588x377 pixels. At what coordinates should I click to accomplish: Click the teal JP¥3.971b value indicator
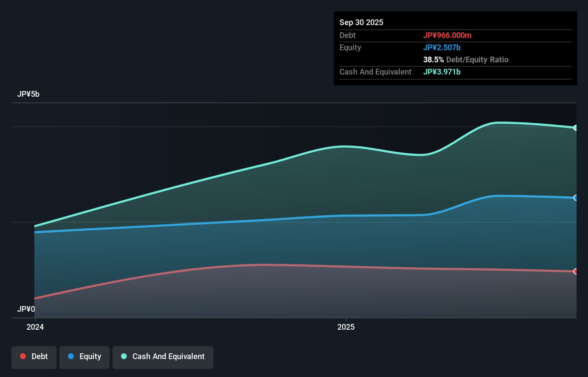(x=442, y=72)
